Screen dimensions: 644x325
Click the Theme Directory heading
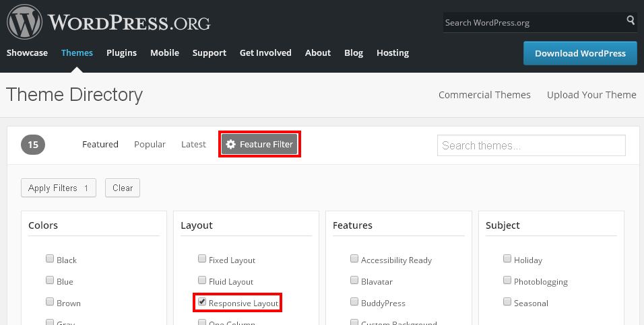pyautogui.click(x=74, y=95)
